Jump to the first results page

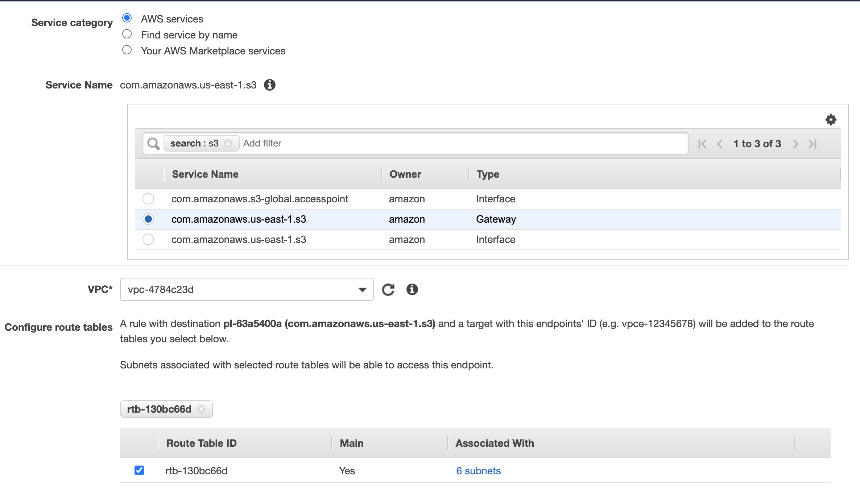click(702, 144)
